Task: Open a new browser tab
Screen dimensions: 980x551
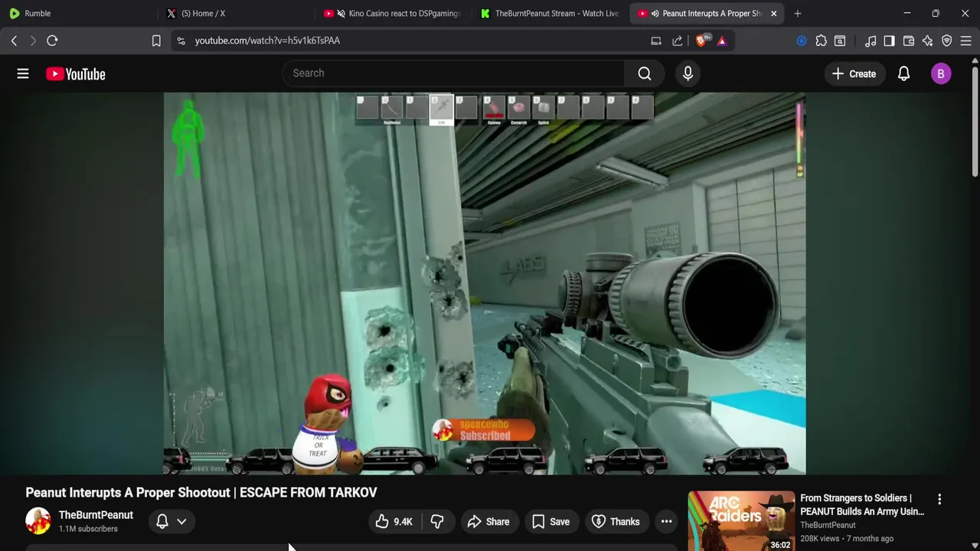Action: (798, 13)
